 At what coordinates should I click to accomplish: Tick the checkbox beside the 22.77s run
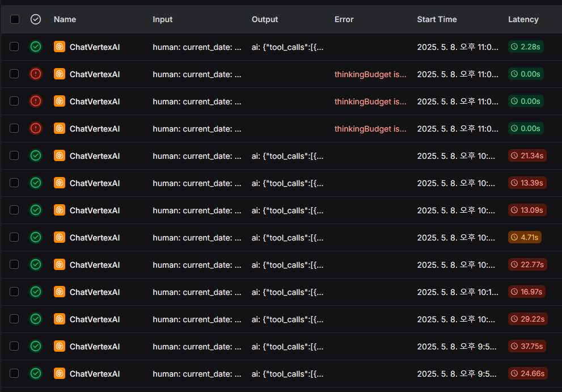14,265
